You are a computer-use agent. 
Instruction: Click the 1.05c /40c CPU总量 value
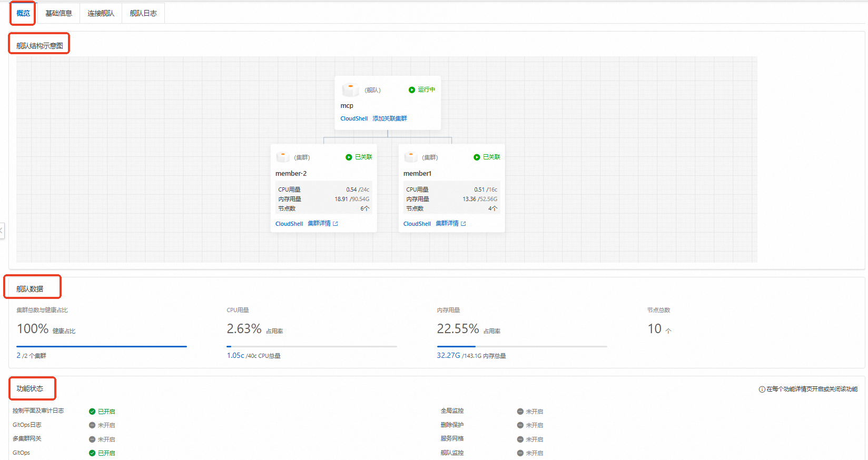(253, 356)
